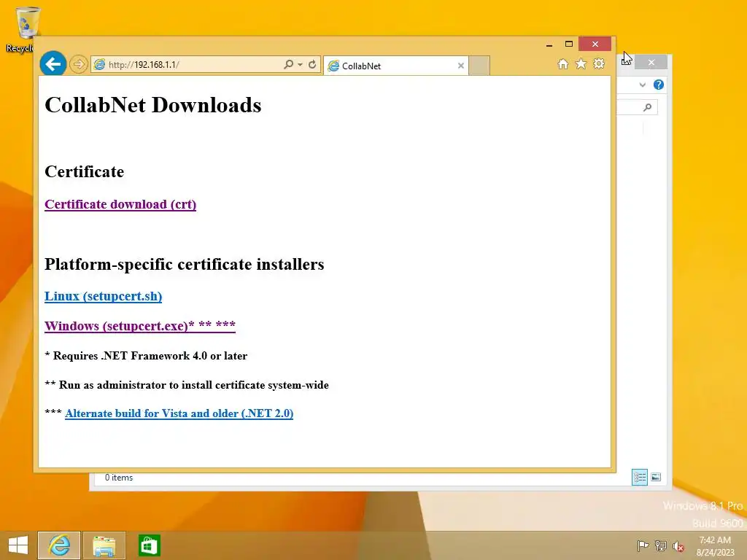Image resolution: width=747 pixels, height=560 pixels.
Task: Open a new tab button
Action: pos(479,66)
